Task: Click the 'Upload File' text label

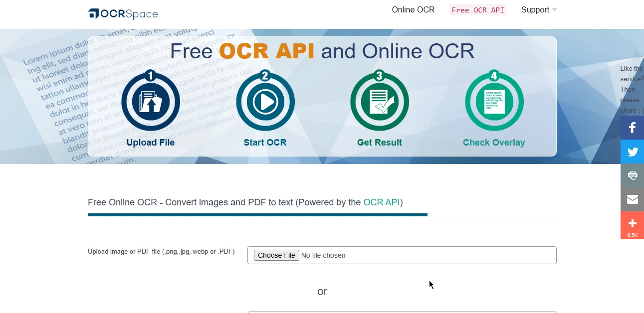Action: coord(151,143)
